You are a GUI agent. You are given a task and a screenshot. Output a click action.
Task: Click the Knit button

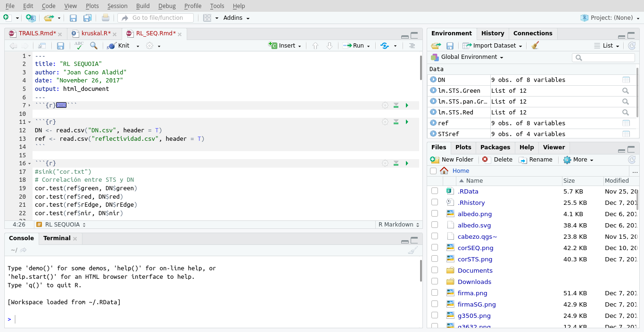(x=118, y=46)
